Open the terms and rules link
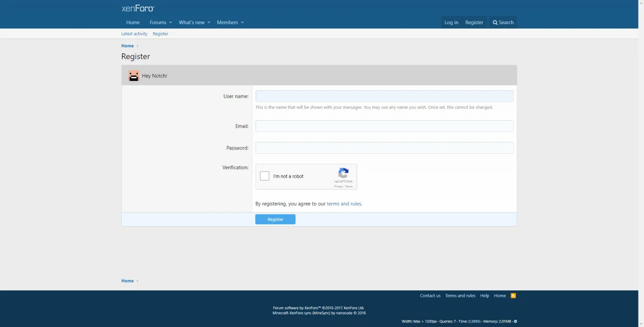Image resolution: width=644 pixels, height=327 pixels. [344, 204]
